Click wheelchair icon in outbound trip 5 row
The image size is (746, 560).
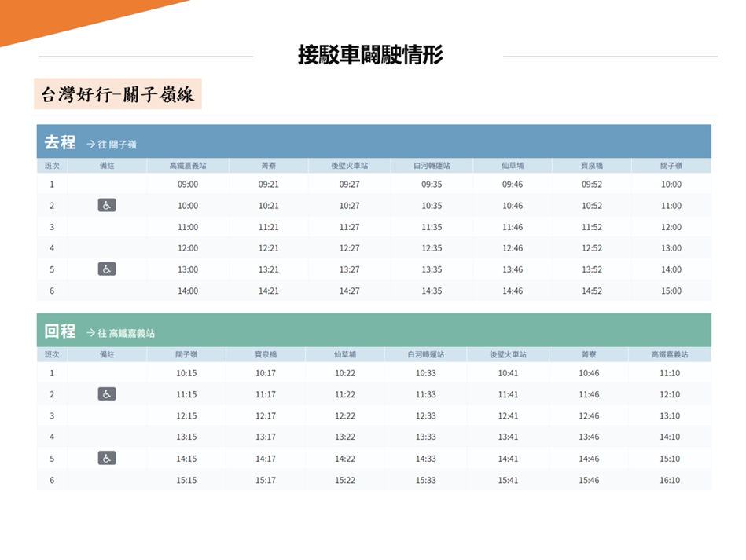(x=107, y=269)
